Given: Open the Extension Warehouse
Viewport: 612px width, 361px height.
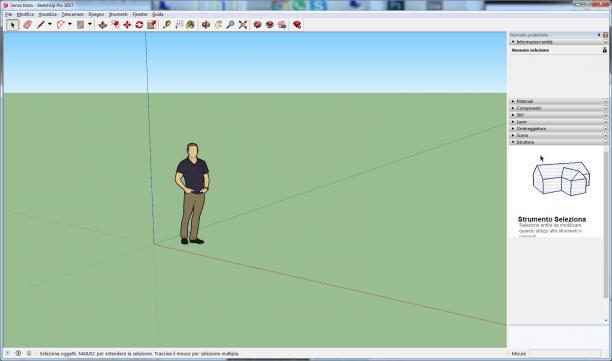Looking at the screenshot, I should (x=270, y=25).
